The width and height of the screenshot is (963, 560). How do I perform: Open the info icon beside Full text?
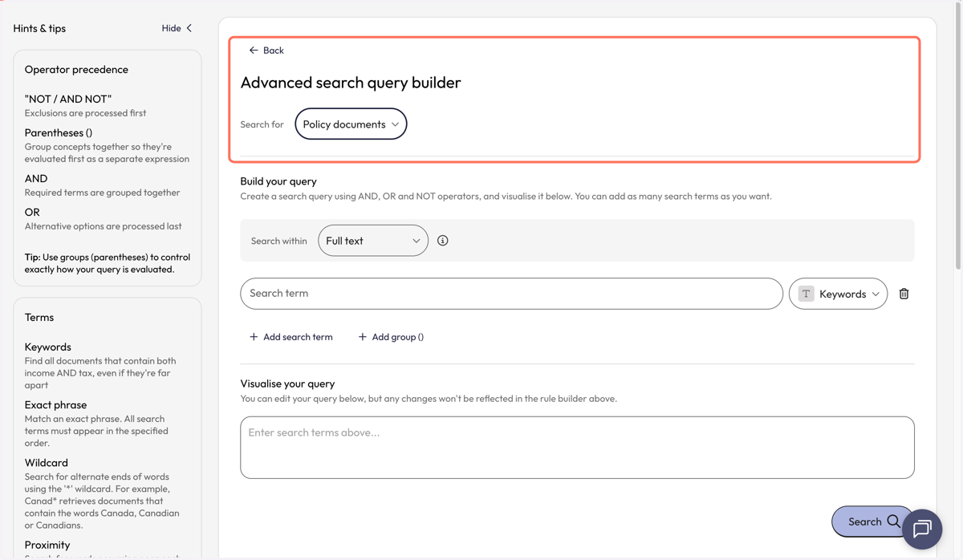(442, 241)
